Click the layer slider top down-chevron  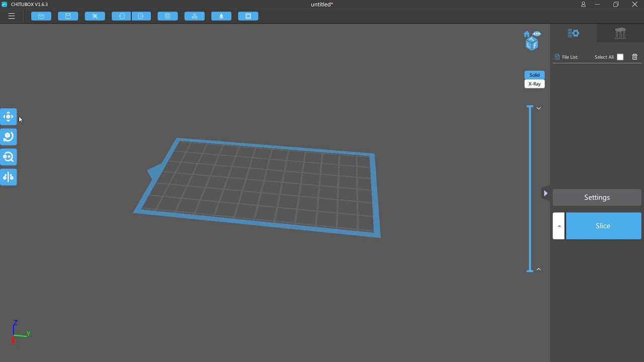tap(538, 108)
